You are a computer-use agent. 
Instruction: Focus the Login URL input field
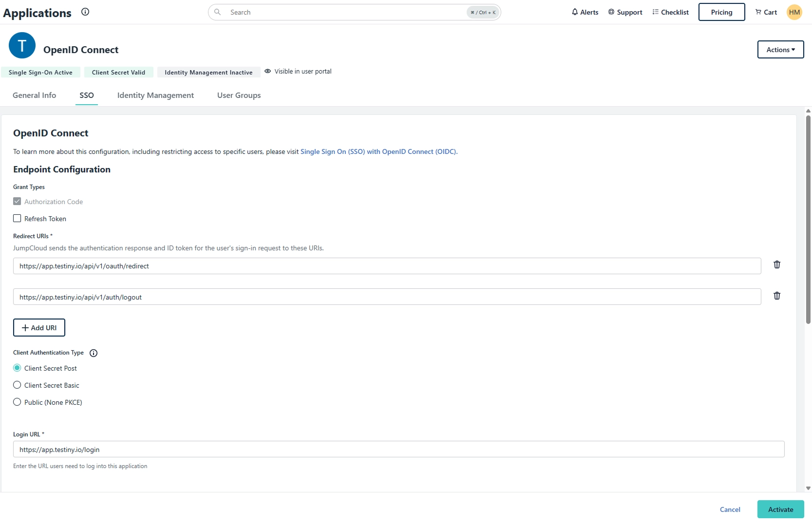click(x=398, y=450)
